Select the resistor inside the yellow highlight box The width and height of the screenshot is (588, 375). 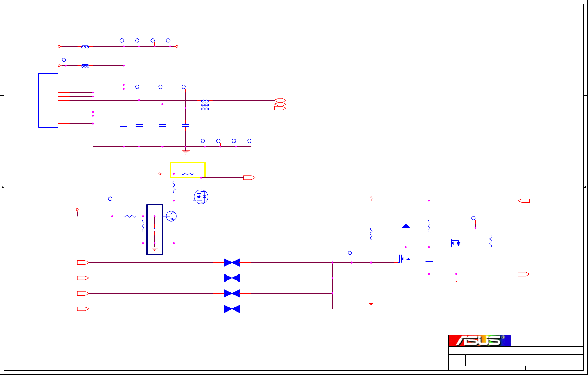pyautogui.click(x=188, y=174)
